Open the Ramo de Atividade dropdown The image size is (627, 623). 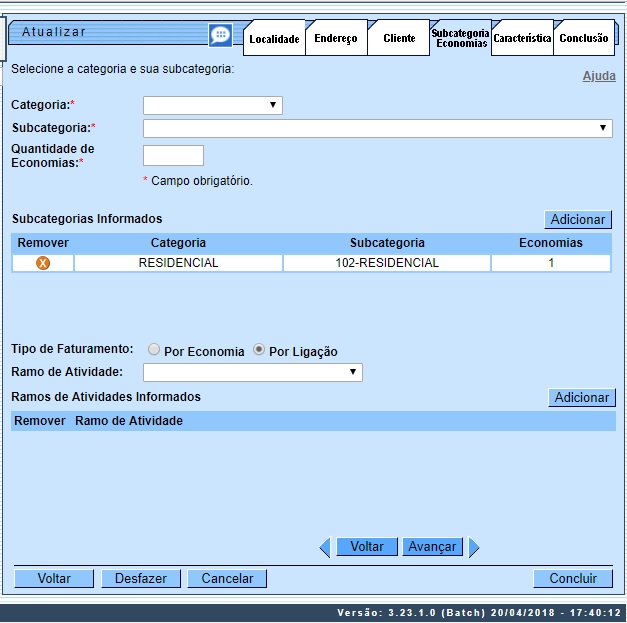(x=252, y=373)
